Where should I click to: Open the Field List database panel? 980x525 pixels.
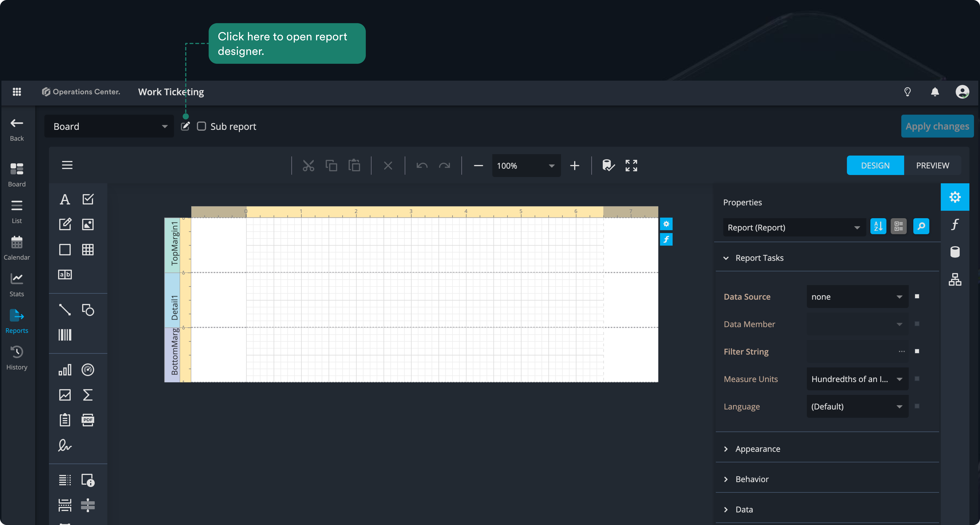click(955, 252)
